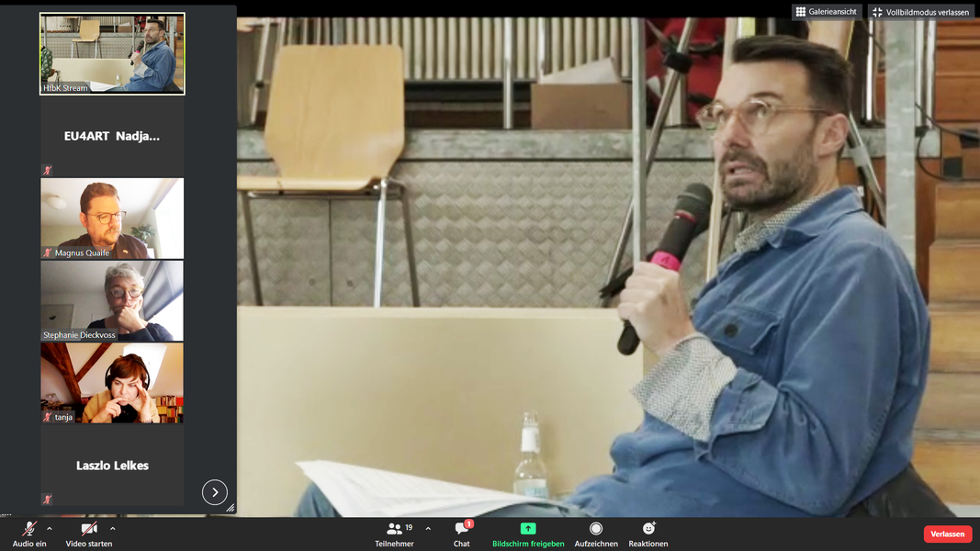Expand audio options arrow next to Audio ein
Image resolution: width=980 pixels, height=551 pixels.
50,528
